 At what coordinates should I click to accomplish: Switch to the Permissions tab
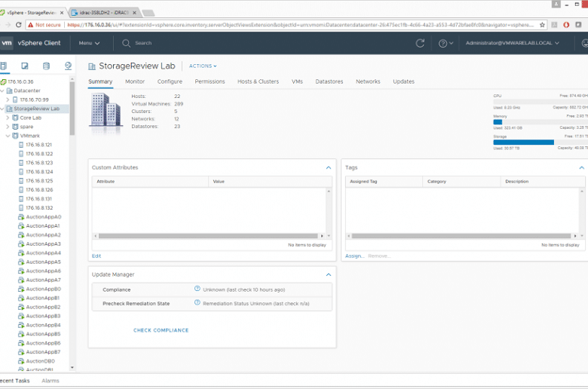210,81
